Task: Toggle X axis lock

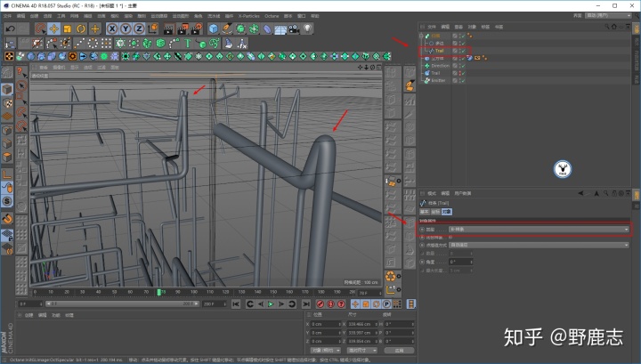Action: (112, 28)
